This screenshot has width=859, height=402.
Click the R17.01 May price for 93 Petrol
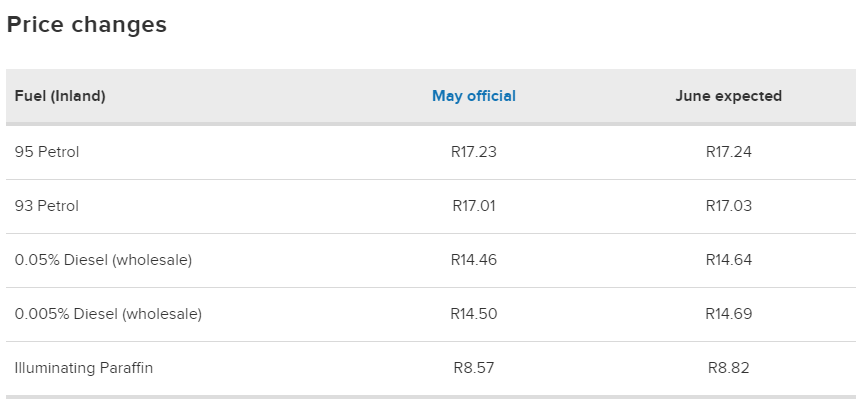point(474,206)
